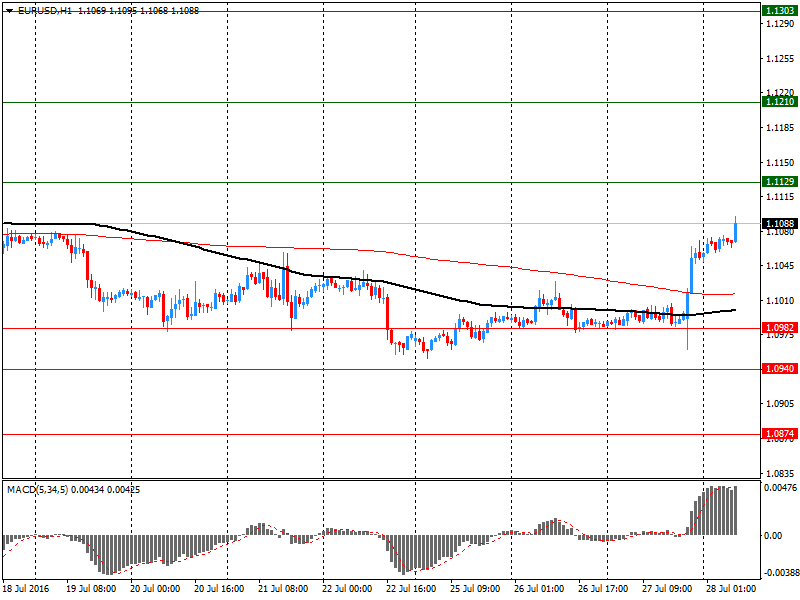Select the 1.0874 support level label
Image resolution: width=800 pixels, height=600 pixels.
780,434
